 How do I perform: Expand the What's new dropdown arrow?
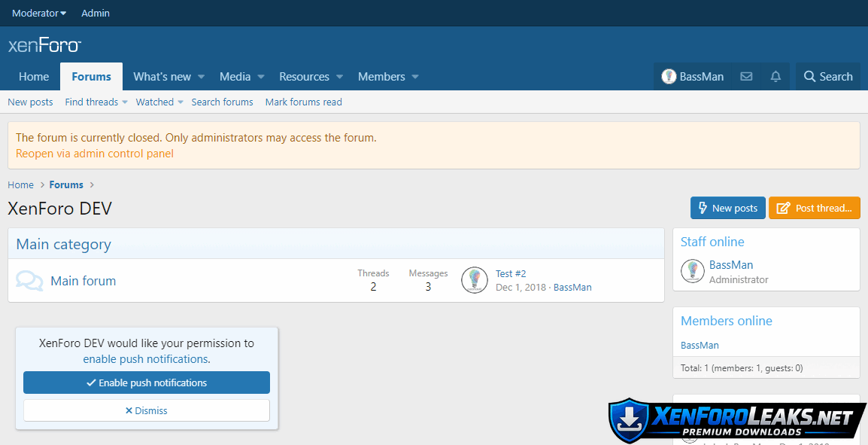[x=201, y=77]
